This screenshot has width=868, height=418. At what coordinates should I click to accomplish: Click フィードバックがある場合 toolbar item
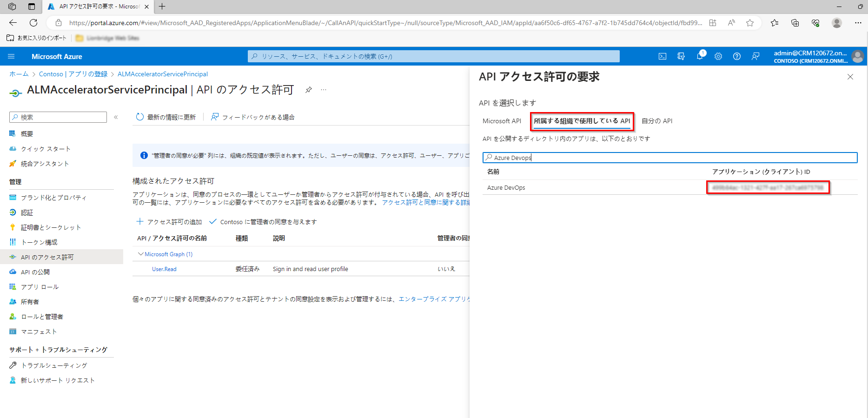[x=253, y=117]
